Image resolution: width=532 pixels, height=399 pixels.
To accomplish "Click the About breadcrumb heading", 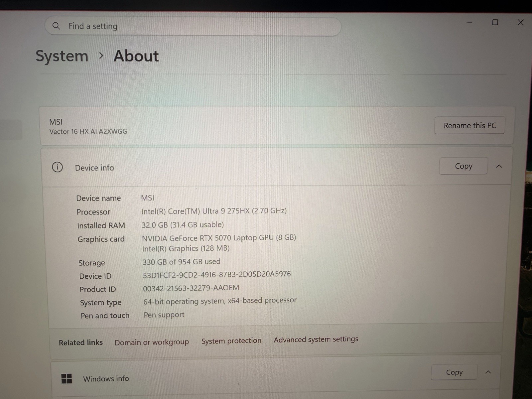I will [x=136, y=56].
